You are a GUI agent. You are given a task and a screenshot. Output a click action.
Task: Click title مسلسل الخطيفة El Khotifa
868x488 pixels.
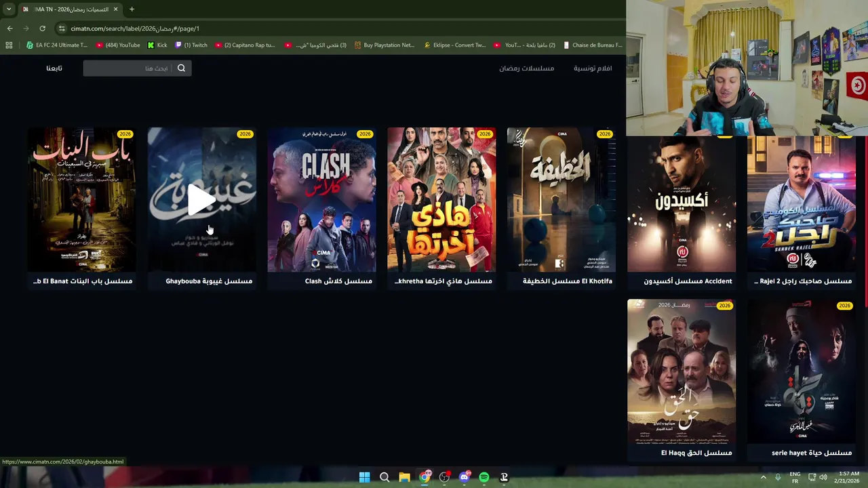click(568, 281)
